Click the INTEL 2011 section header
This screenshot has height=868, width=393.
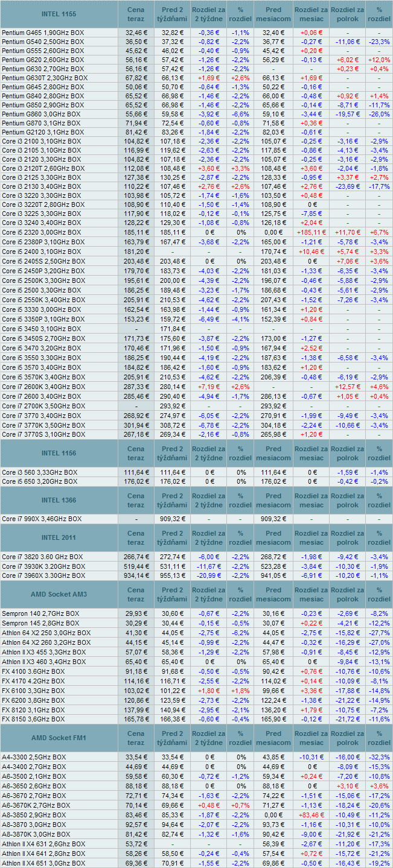[x=59, y=537]
